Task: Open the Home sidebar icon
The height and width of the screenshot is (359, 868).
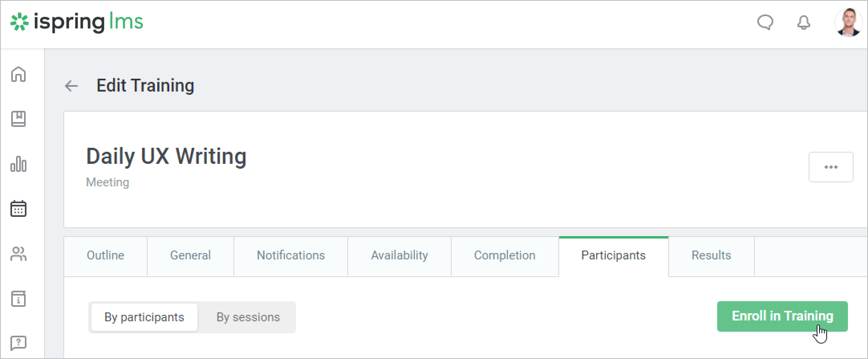Action: [18, 74]
